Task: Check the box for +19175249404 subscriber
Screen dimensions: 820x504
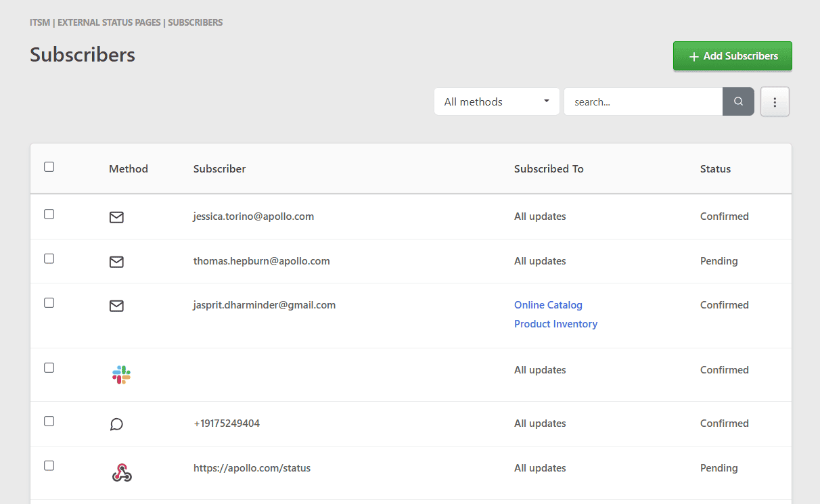Action: click(49, 421)
